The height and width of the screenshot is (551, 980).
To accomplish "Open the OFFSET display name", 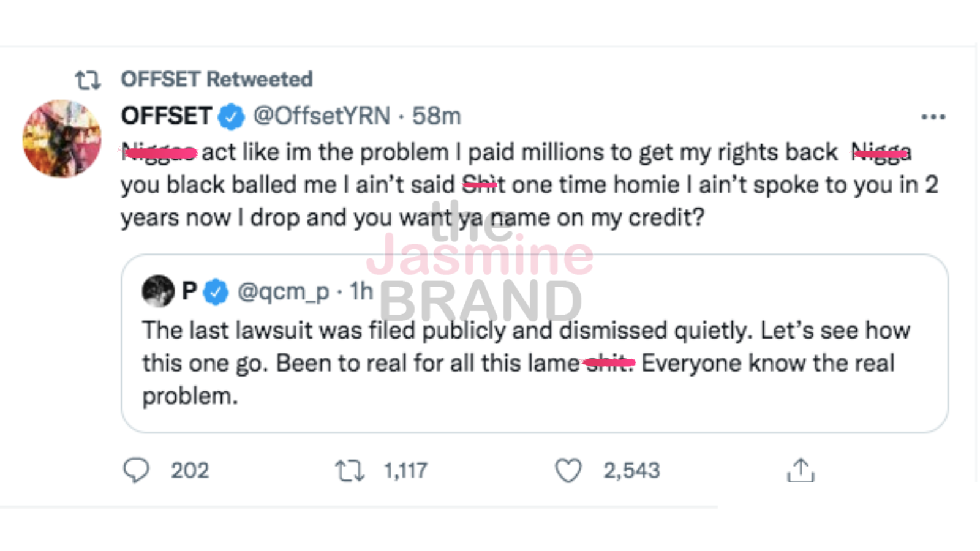I will 165,116.
